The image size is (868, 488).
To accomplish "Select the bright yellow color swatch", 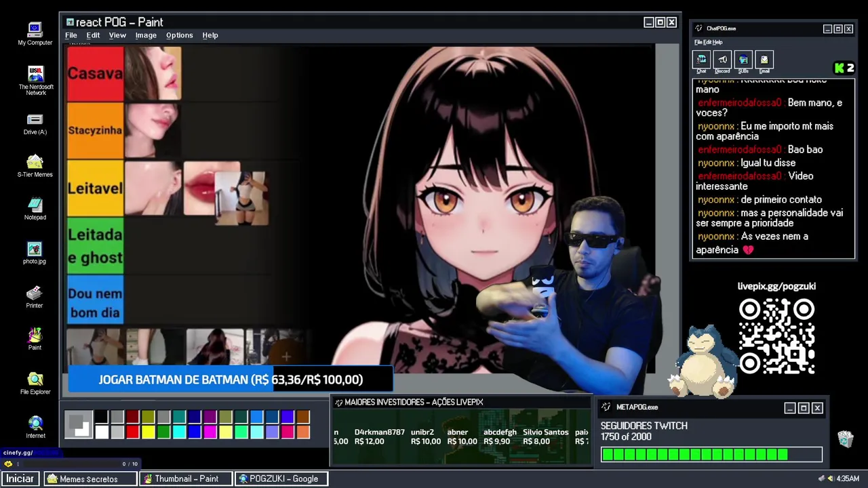I will (x=148, y=432).
